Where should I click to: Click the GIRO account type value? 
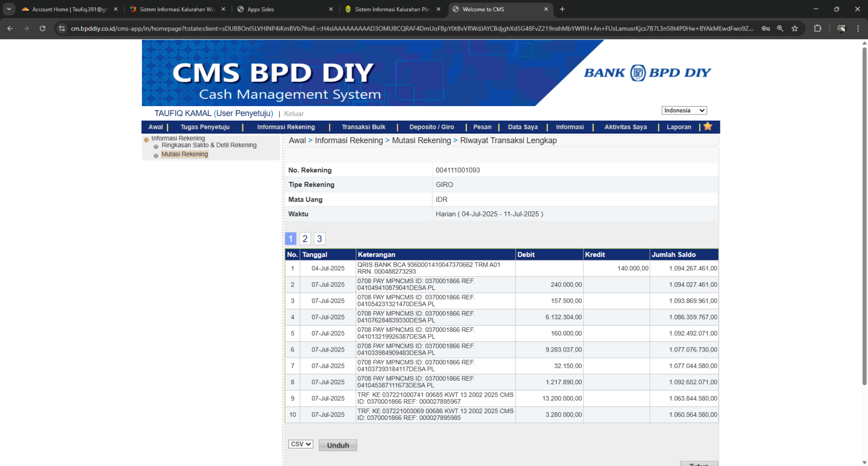[444, 185]
